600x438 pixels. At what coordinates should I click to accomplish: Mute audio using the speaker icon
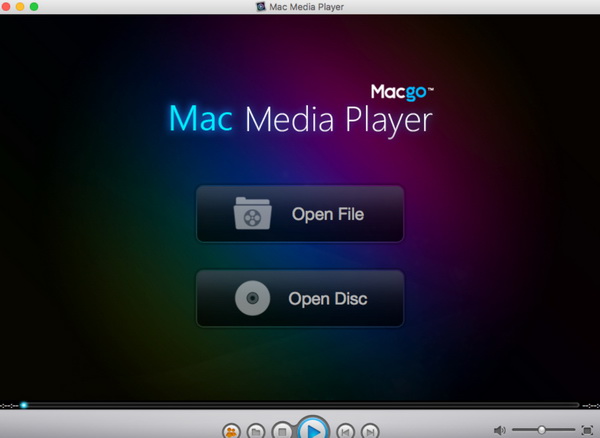point(500,430)
